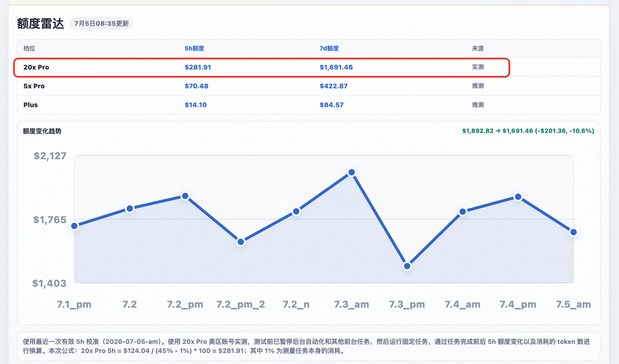The image size is (619, 364).
Task: Click the $422.87 value
Action: coord(333,86)
